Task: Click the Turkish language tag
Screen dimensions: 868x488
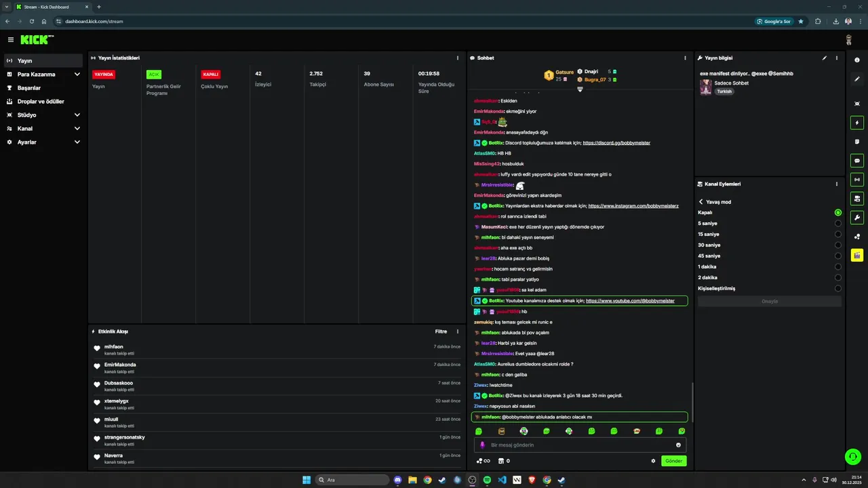Action: pos(724,91)
